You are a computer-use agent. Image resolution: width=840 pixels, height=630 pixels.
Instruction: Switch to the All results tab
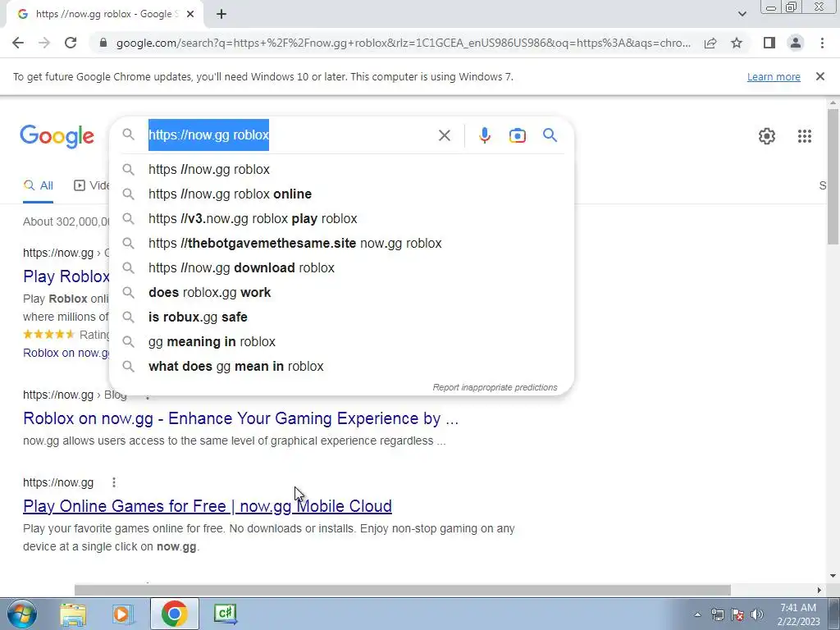point(38,186)
